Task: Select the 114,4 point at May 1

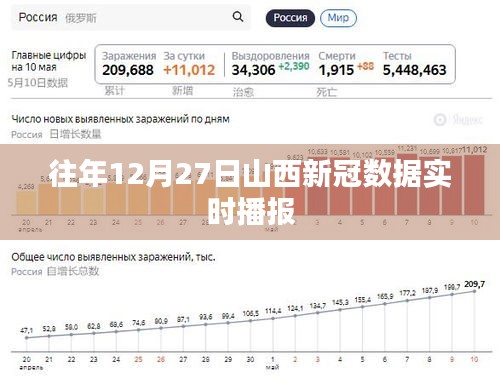Action: click(273, 318)
